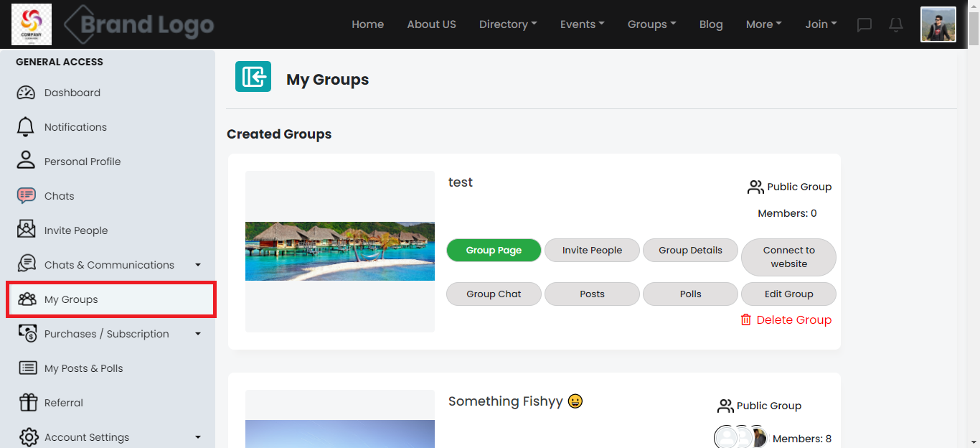
Task: Click the Brand Logo image
Action: (x=138, y=25)
